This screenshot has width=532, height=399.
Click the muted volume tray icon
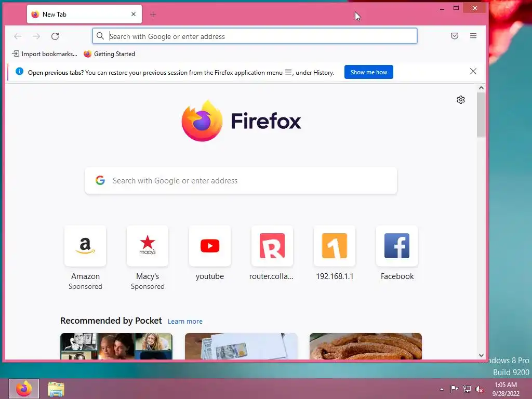pyautogui.click(x=480, y=389)
